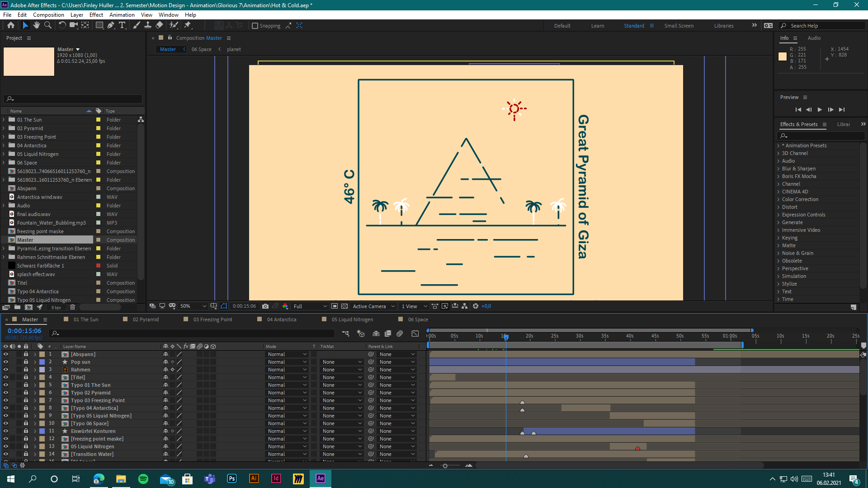This screenshot has width=868, height=488.
Task: Toggle region of interest in viewer
Action: click(x=335, y=306)
